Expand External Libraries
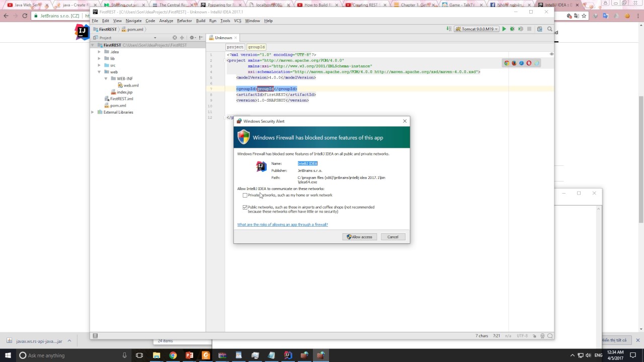The image size is (644, 362). pos(93,112)
